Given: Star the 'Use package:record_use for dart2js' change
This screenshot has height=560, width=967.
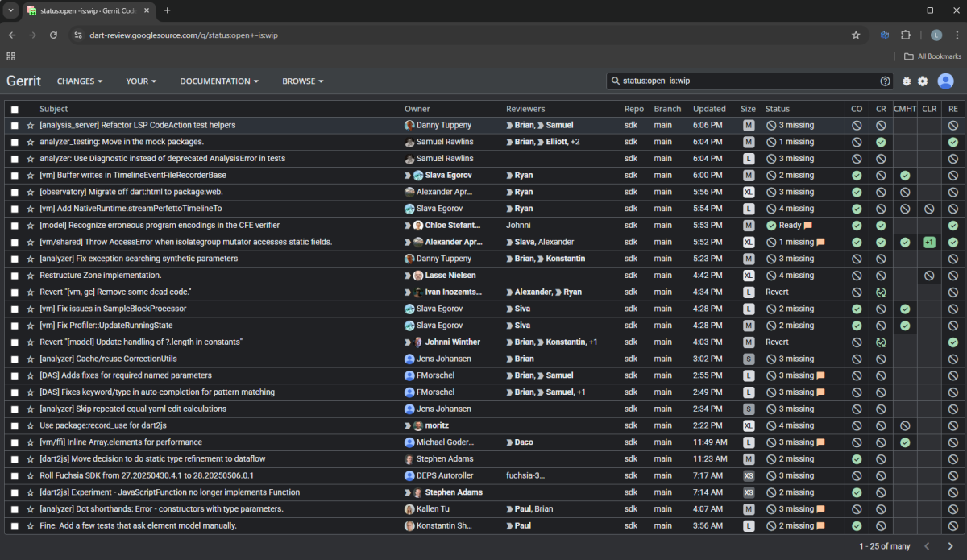Looking at the screenshot, I should click(x=31, y=425).
